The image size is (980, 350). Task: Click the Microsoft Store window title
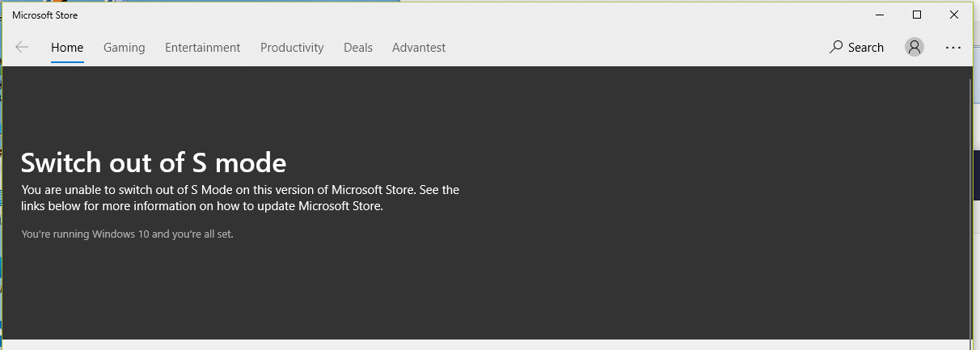[x=45, y=15]
